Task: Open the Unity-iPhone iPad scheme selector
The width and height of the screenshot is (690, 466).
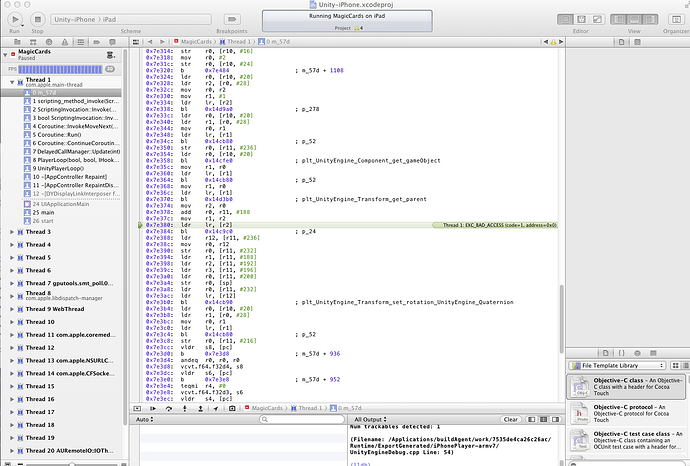Action: [131, 19]
